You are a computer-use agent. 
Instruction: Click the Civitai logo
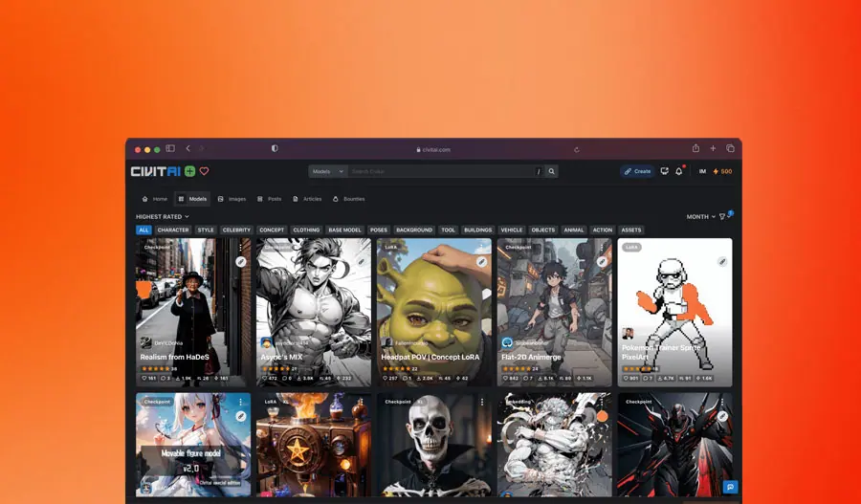click(155, 171)
